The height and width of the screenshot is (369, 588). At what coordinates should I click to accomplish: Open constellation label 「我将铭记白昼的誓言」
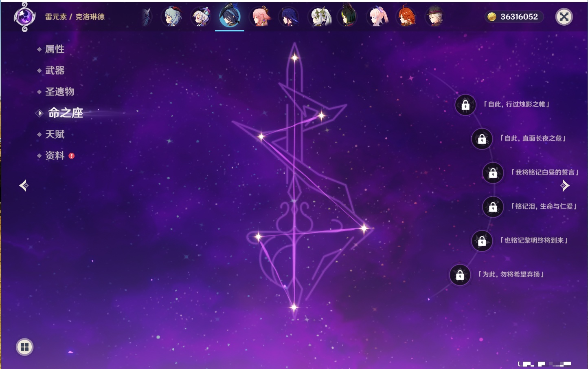pyautogui.click(x=545, y=172)
